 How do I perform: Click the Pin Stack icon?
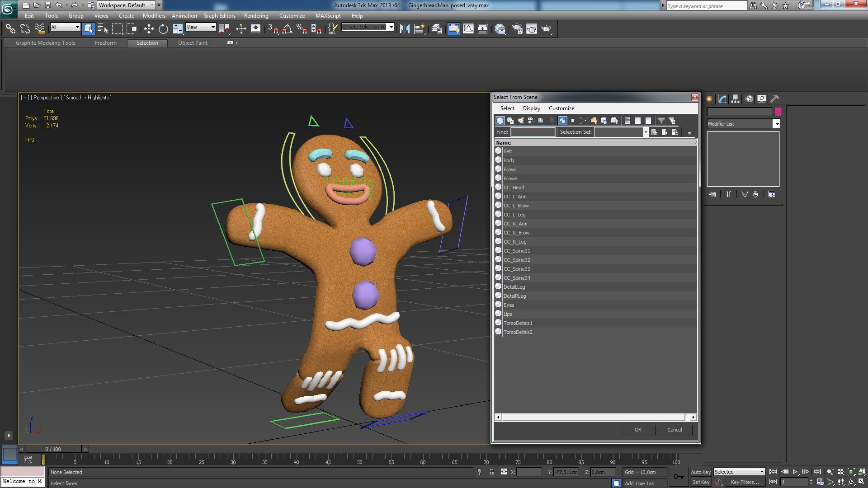click(712, 194)
